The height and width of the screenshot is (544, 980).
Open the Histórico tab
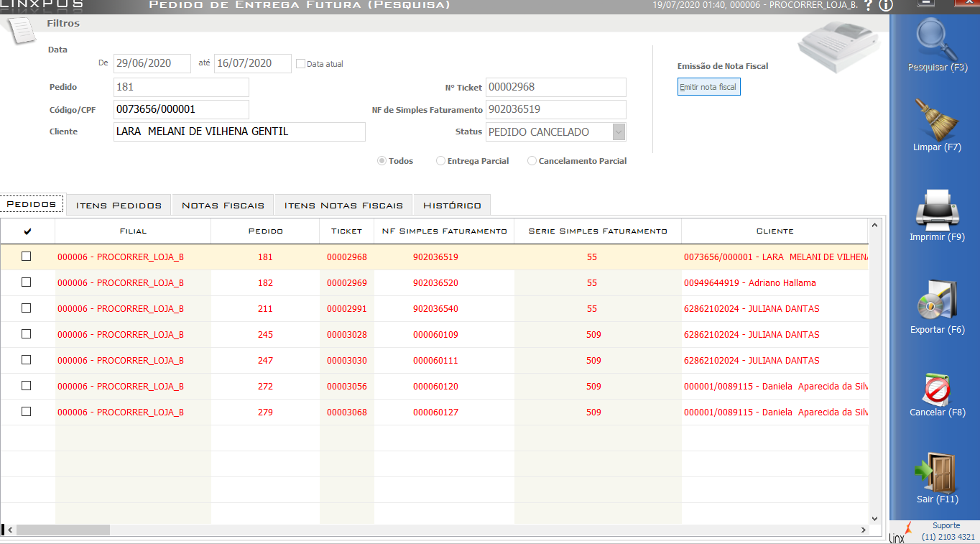(x=452, y=206)
